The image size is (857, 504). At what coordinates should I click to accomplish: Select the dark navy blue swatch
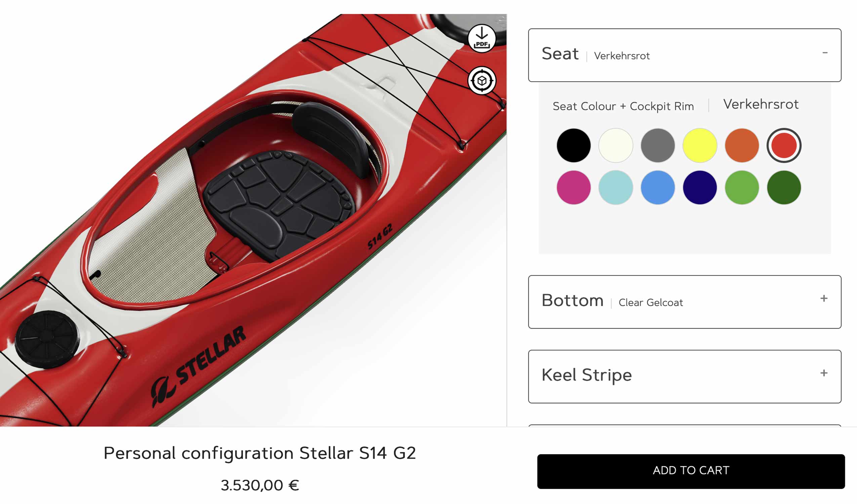tap(700, 188)
